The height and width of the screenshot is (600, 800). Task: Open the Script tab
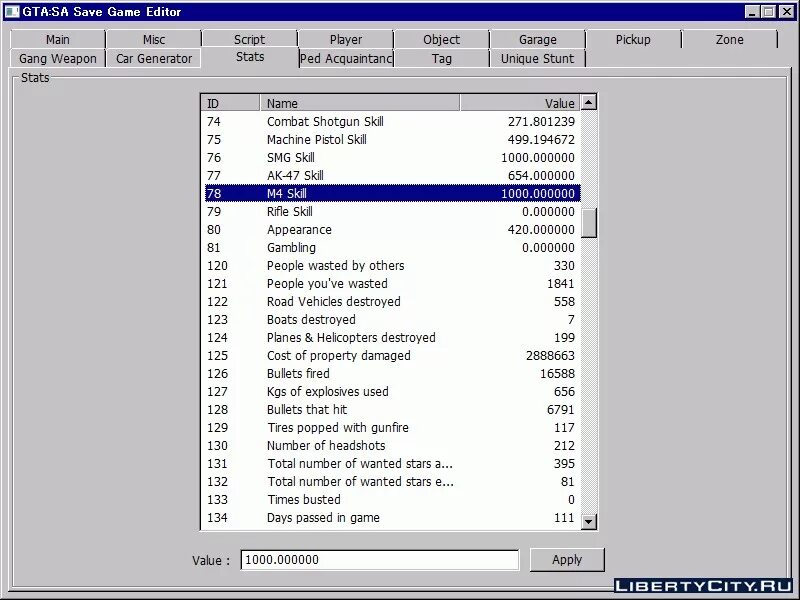pyautogui.click(x=249, y=39)
